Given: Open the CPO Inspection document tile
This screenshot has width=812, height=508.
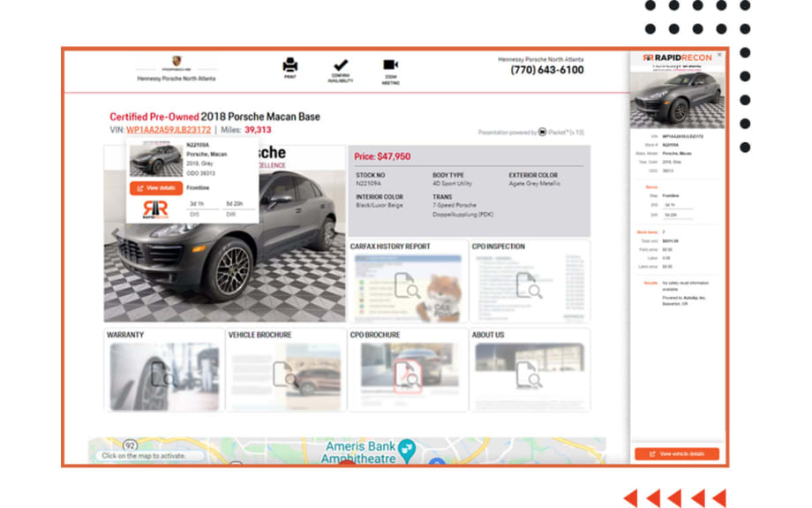Looking at the screenshot, I should (x=530, y=282).
